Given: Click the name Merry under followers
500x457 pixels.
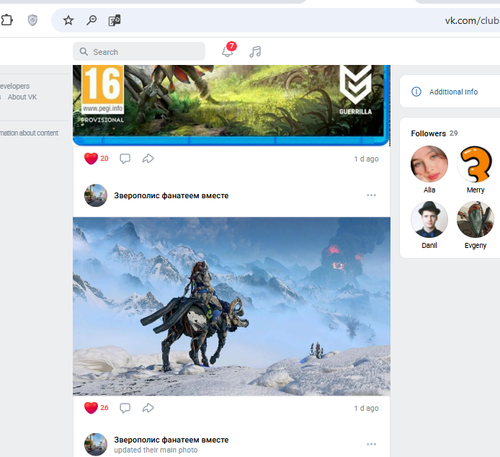Looking at the screenshot, I should (x=475, y=190).
